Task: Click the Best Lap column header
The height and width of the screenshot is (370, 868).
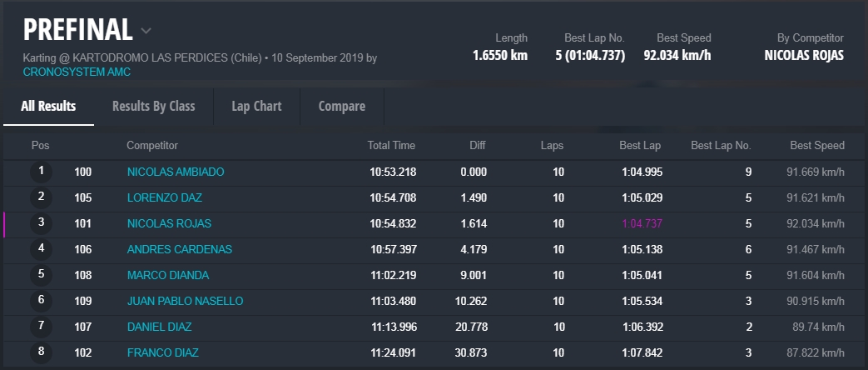Action: 640,145
